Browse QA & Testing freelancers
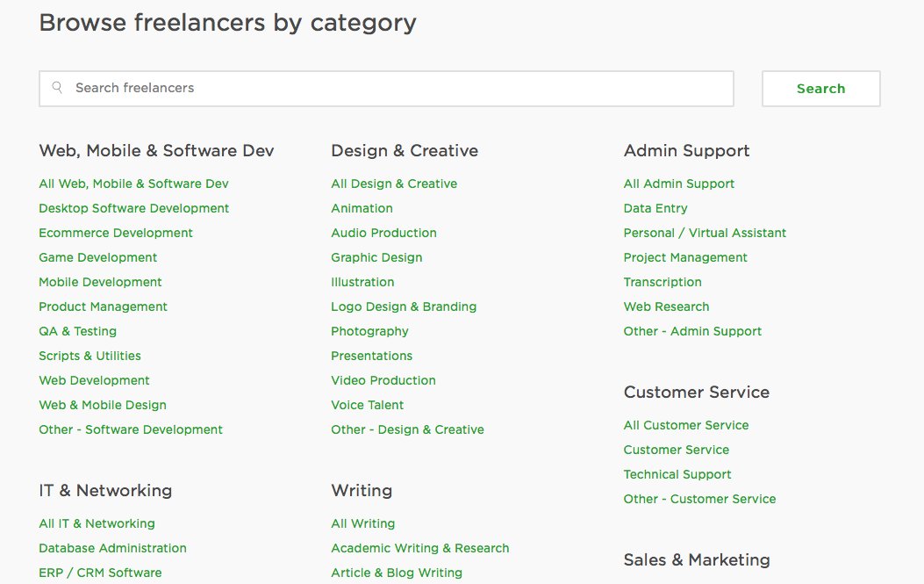The image size is (924, 584). [78, 332]
